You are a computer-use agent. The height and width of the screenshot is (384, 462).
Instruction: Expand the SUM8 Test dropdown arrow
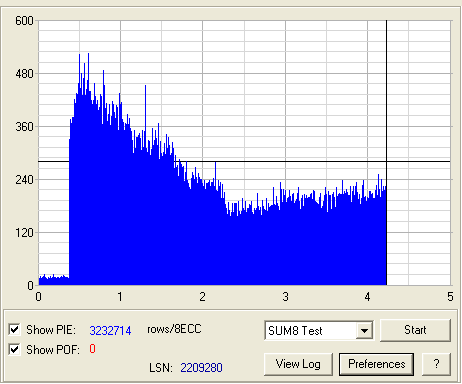pos(364,331)
